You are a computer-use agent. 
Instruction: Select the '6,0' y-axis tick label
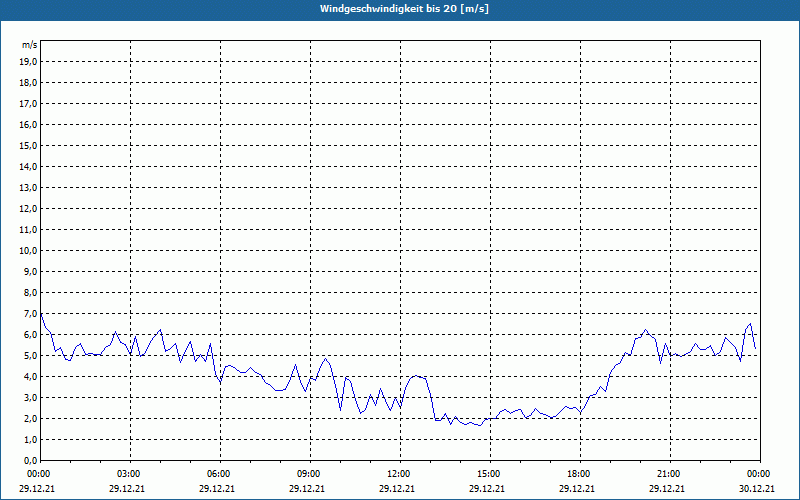pyautogui.click(x=31, y=335)
